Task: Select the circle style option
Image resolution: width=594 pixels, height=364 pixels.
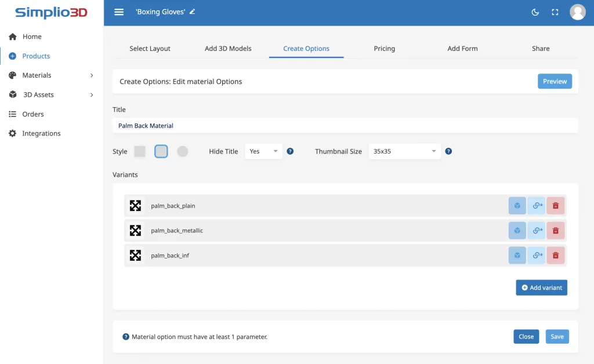Action: 182,151
